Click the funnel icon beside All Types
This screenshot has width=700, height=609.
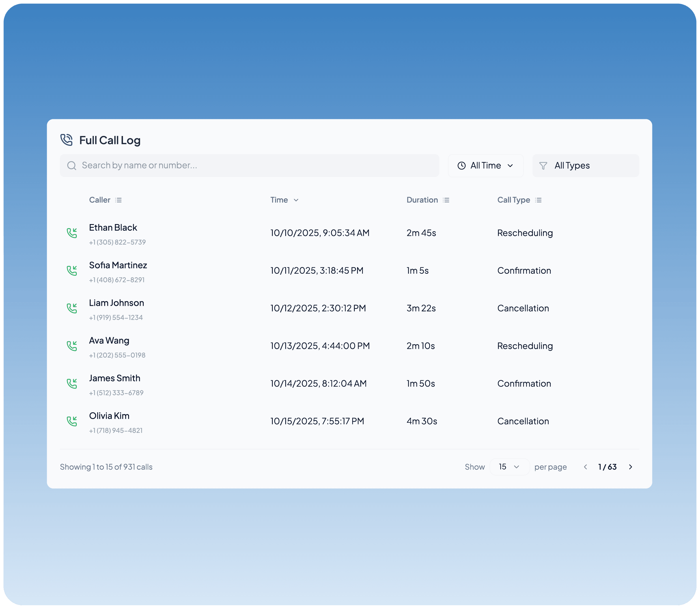click(x=543, y=166)
